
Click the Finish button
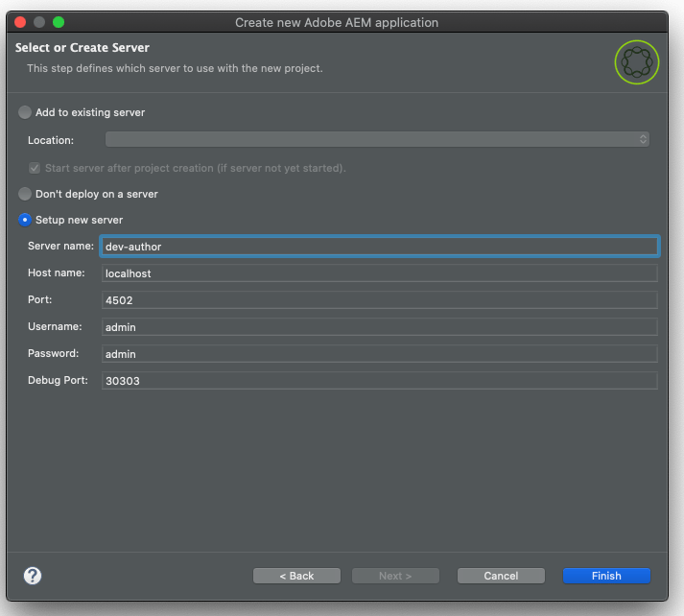coord(606,576)
